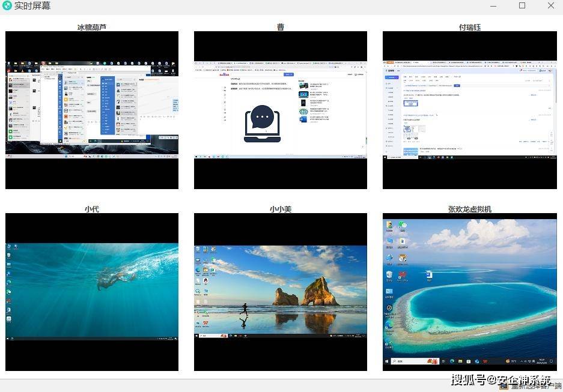Select the 冰糖葫芦 client name label
563x392 pixels.
(x=92, y=27)
